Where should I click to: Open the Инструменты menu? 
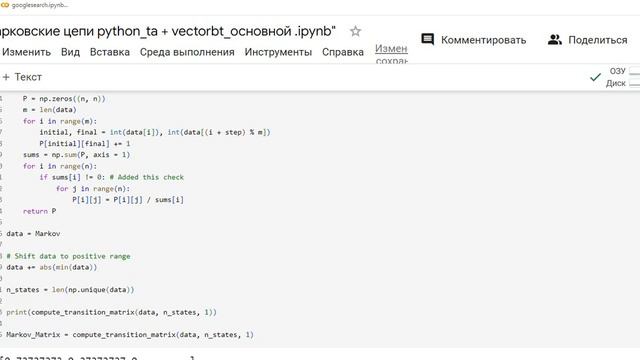(x=278, y=52)
